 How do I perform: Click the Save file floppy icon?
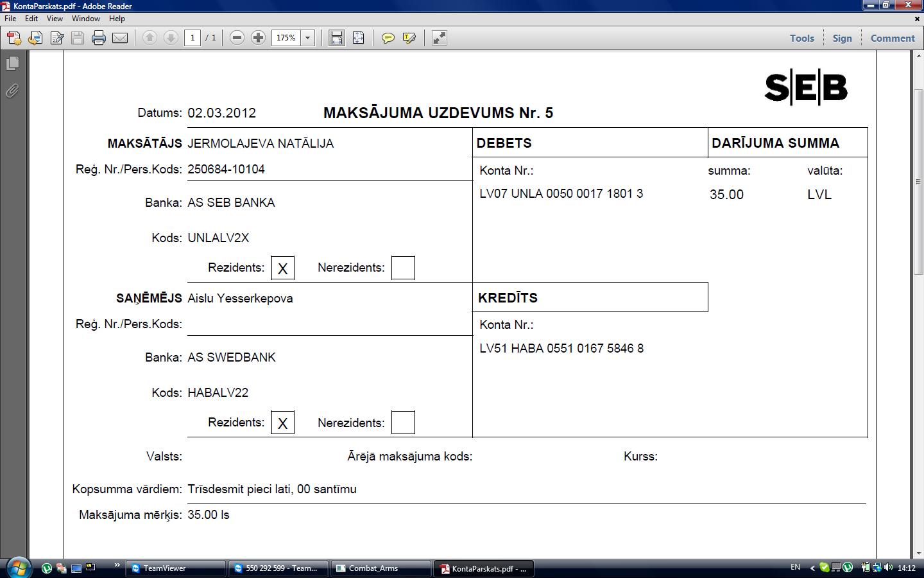click(x=78, y=38)
